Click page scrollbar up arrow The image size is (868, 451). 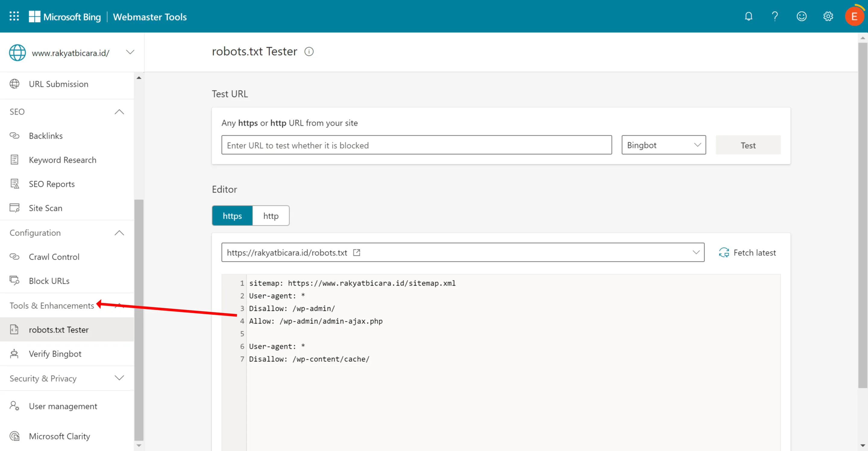(863, 38)
